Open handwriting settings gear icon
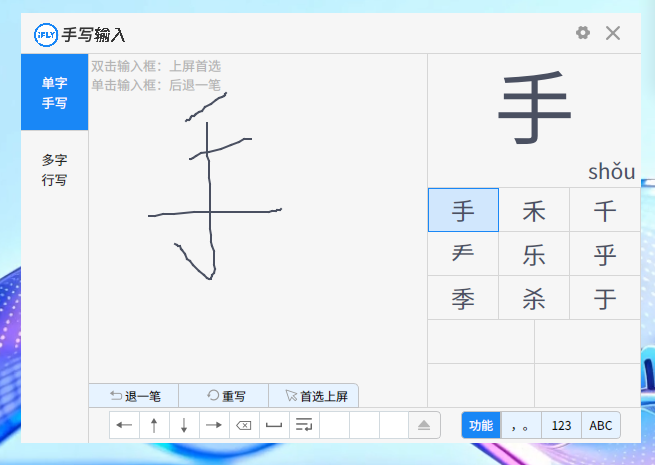Screen dimensions: 655x465 (x=583, y=33)
